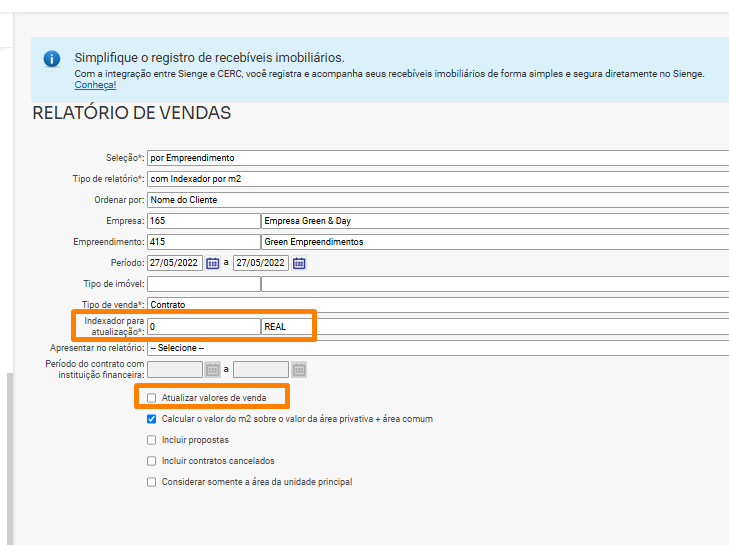
Task: Click the Período end date field
Action: (261, 263)
